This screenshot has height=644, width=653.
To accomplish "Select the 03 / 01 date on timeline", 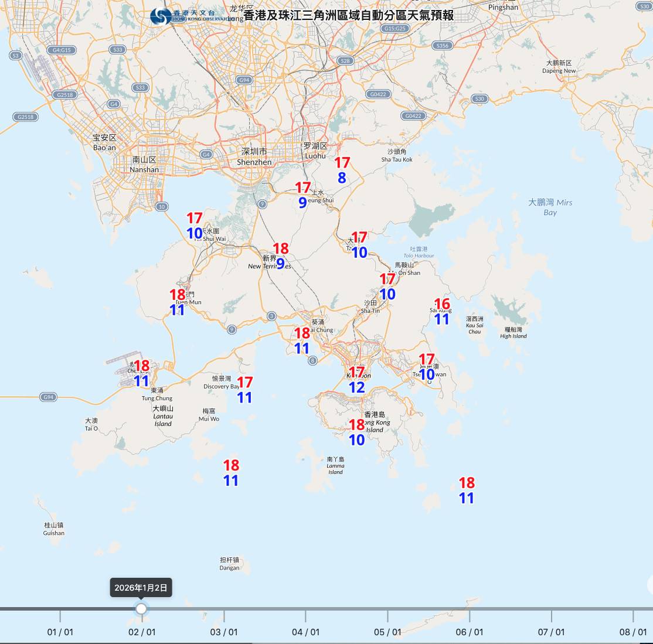I will point(224,632).
